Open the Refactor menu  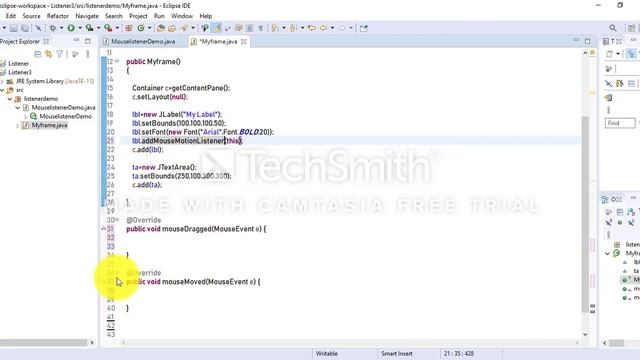(58, 16)
